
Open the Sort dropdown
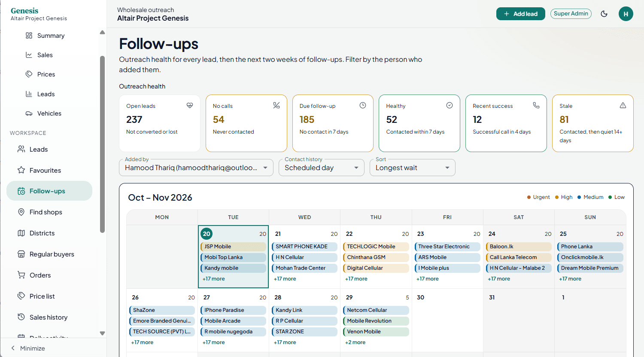(413, 168)
